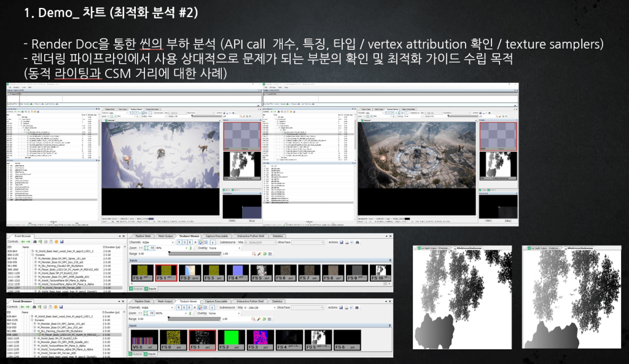Click the save icon in upper Event Browser controls

pos(61,242)
